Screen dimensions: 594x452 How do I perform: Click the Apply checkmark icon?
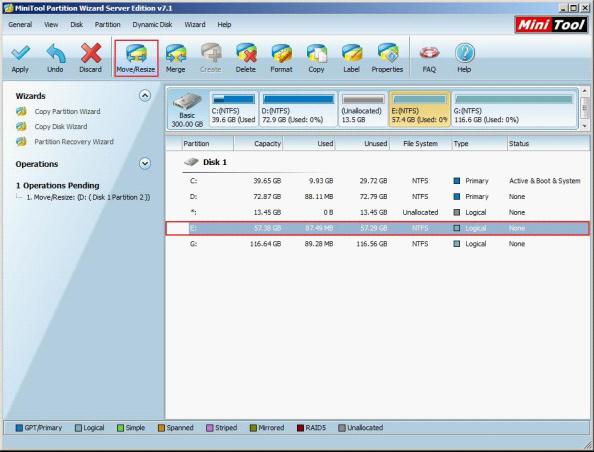(x=20, y=53)
